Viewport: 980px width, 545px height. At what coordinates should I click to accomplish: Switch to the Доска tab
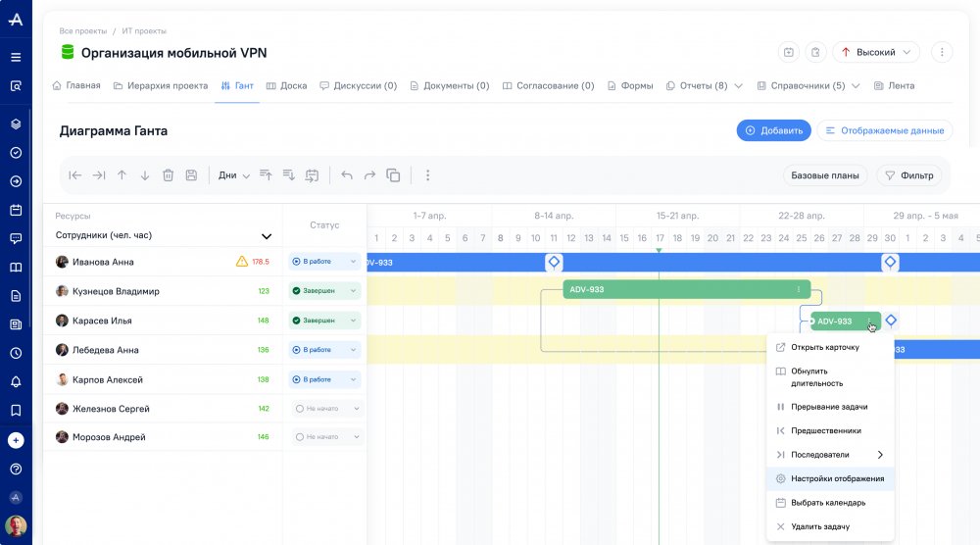click(x=286, y=85)
